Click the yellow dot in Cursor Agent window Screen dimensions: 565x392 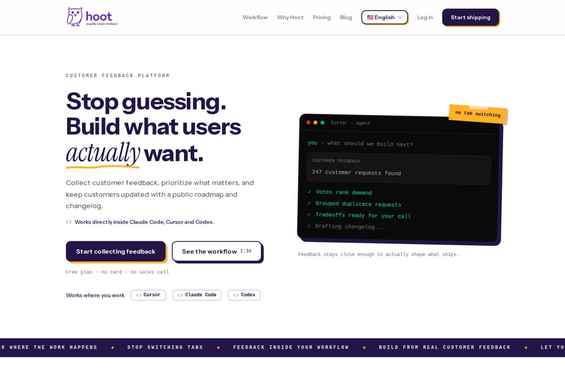pos(315,122)
